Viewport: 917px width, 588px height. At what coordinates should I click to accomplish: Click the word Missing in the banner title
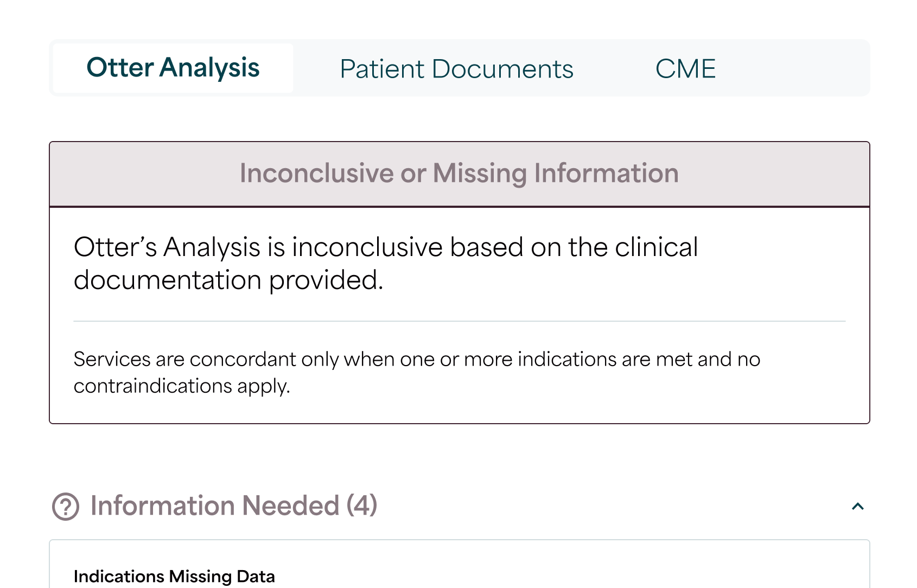[x=480, y=174]
